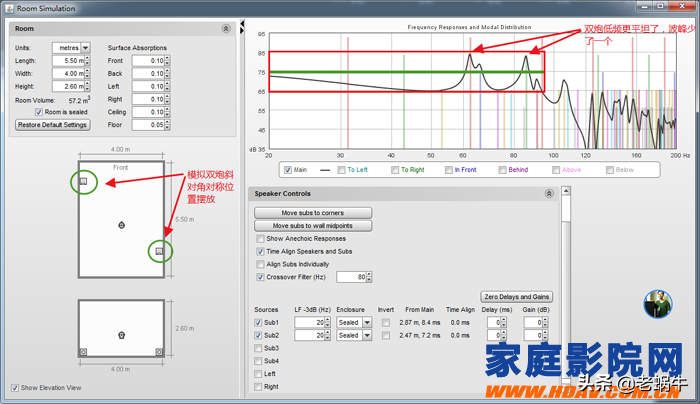Viewport: 700px width, 404px height.
Task: Click the room Length input field
Action: pos(69,61)
